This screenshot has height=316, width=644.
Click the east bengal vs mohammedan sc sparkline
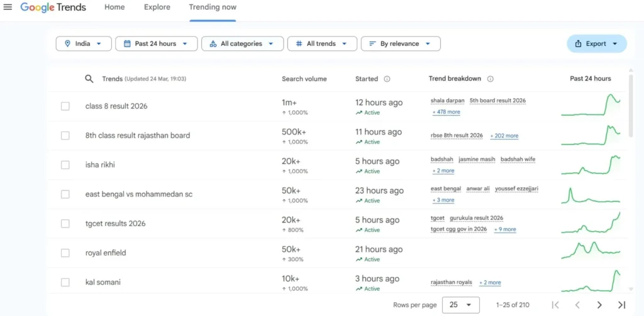click(x=591, y=195)
